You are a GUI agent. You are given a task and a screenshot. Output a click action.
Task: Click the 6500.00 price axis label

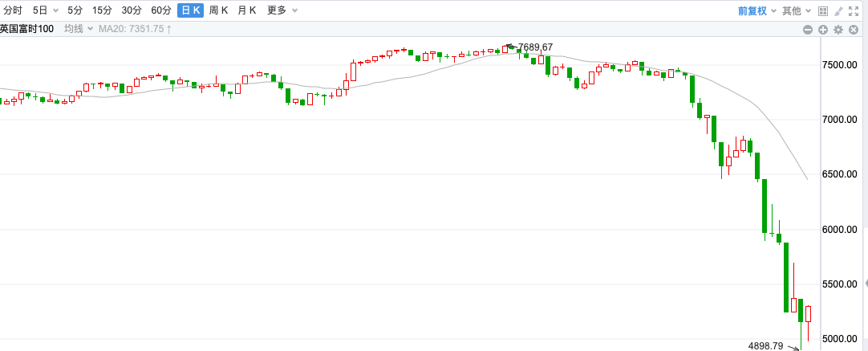839,174
